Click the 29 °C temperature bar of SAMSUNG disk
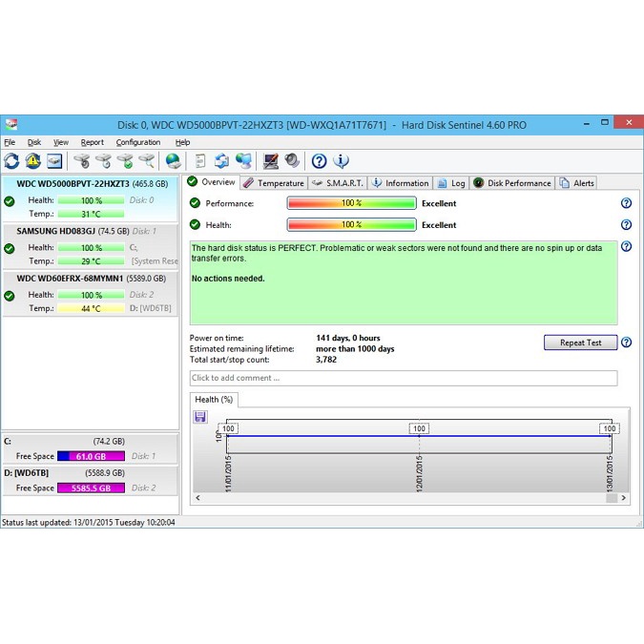The width and height of the screenshot is (644, 644). tap(91, 260)
